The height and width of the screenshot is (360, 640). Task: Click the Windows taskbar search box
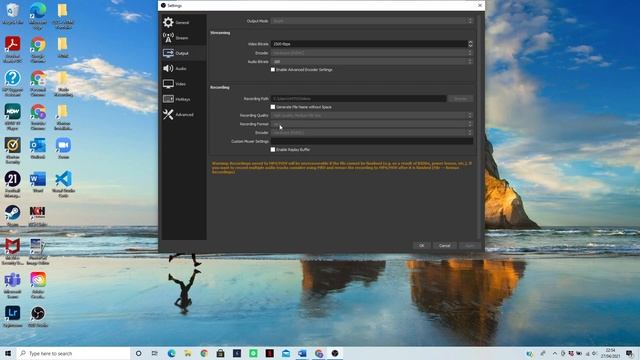click(73, 353)
